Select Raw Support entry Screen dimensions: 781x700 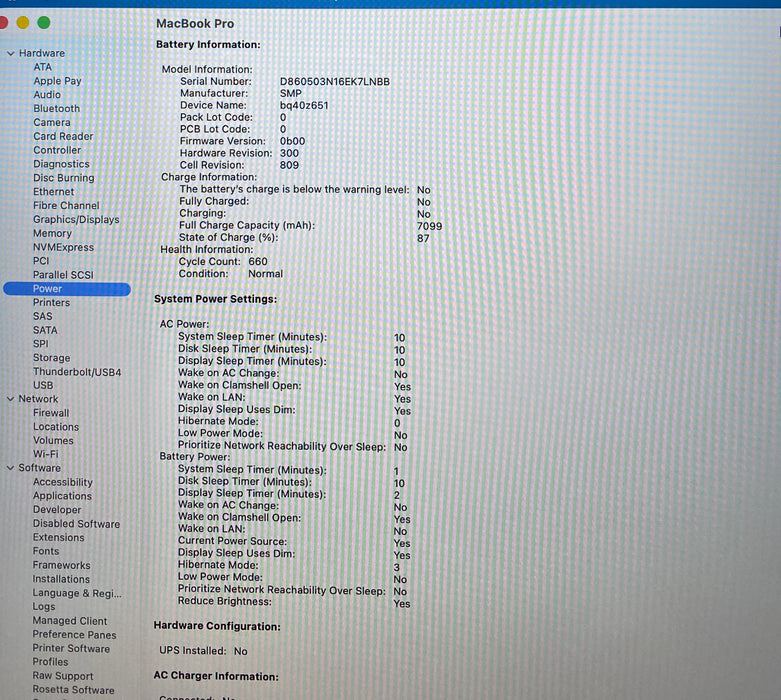point(63,676)
